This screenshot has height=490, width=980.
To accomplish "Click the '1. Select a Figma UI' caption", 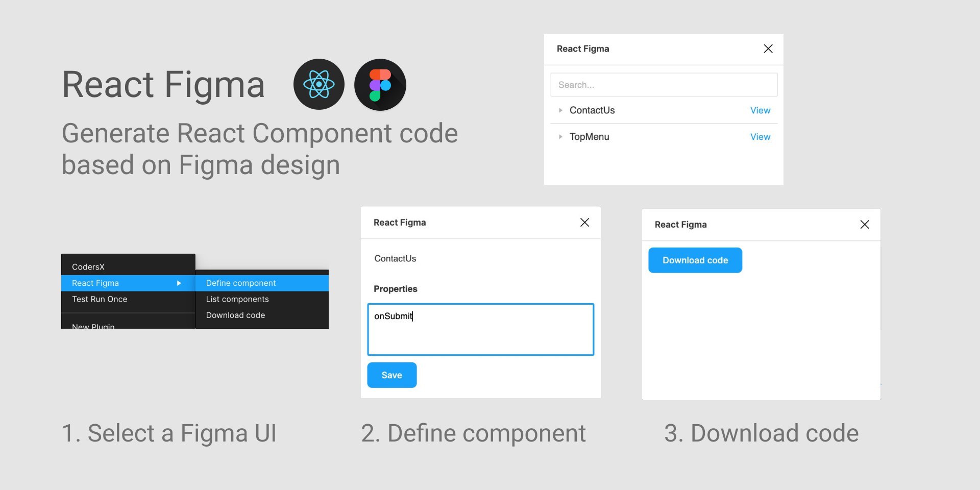I will 169,433.
